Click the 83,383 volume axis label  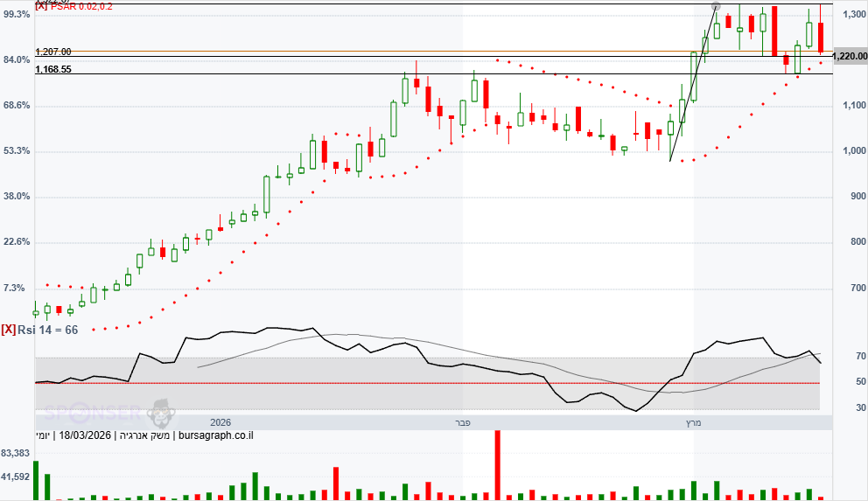point(17,453)
